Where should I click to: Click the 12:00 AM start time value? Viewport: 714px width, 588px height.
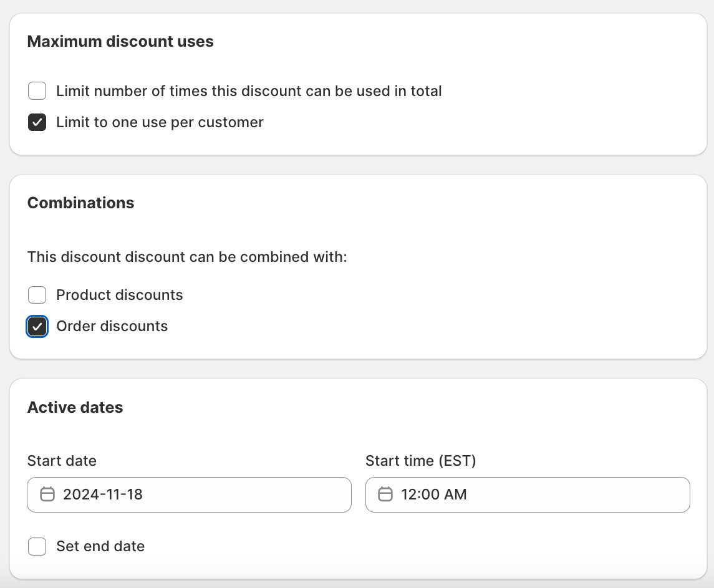tap(434, 494)
